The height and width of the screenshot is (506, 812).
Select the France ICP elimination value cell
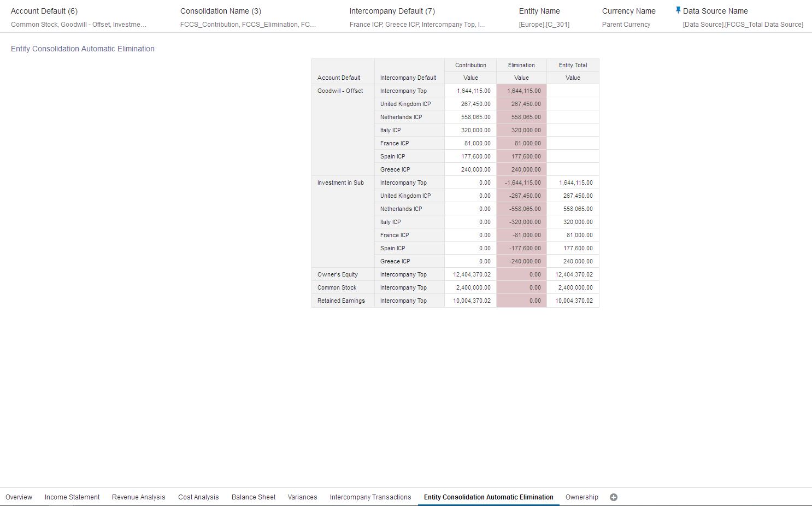click(x=521, y=143)
